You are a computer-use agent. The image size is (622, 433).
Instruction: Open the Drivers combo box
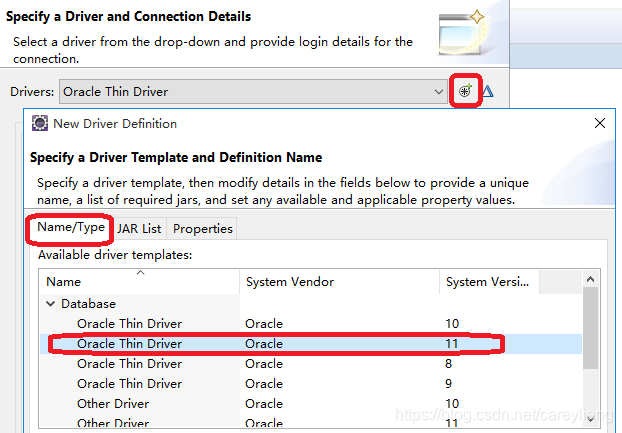(x=253, y=92)
